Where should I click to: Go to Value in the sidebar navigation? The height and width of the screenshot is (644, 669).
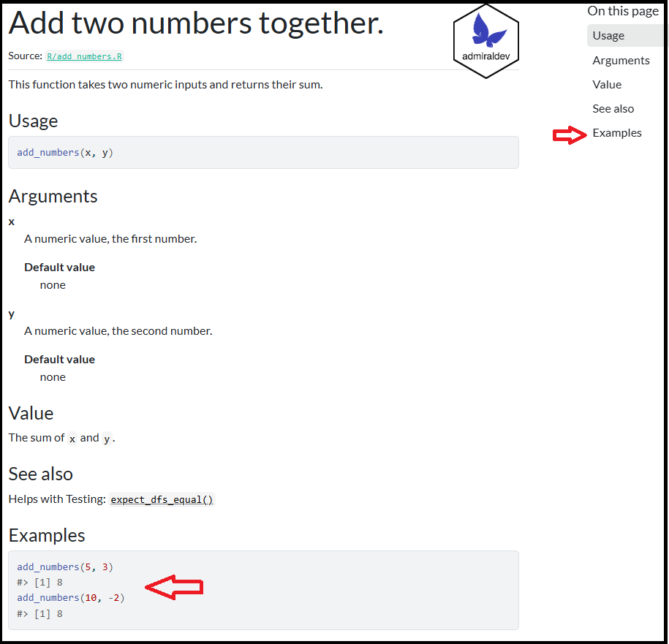(607, 85)
